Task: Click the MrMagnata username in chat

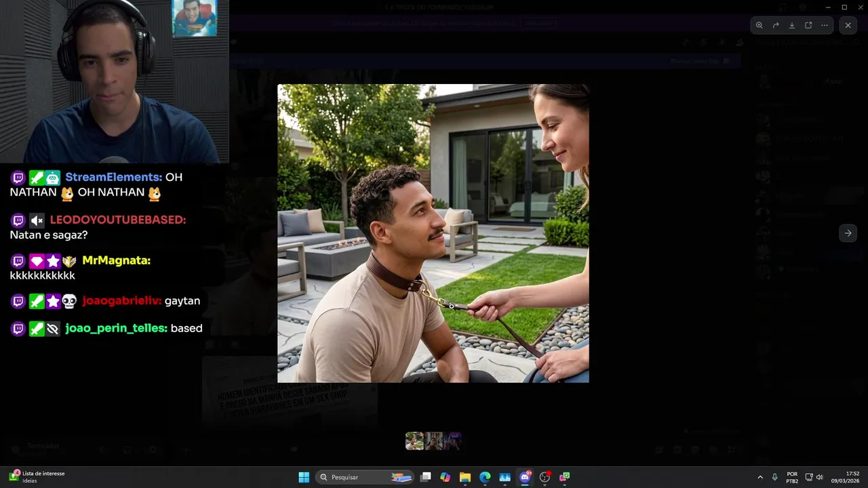Action: (116, 260)
